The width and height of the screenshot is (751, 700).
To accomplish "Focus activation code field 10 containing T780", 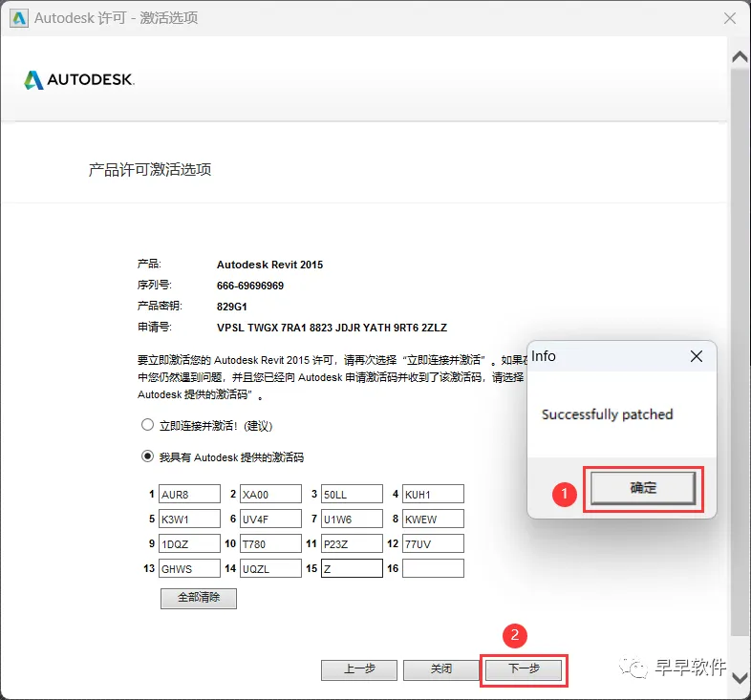I will click(271, 544).
